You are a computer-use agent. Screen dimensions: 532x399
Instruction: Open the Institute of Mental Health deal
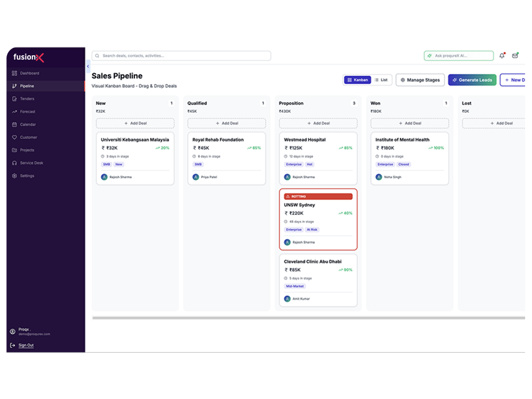pyautogui.click(x=410, y=159)
